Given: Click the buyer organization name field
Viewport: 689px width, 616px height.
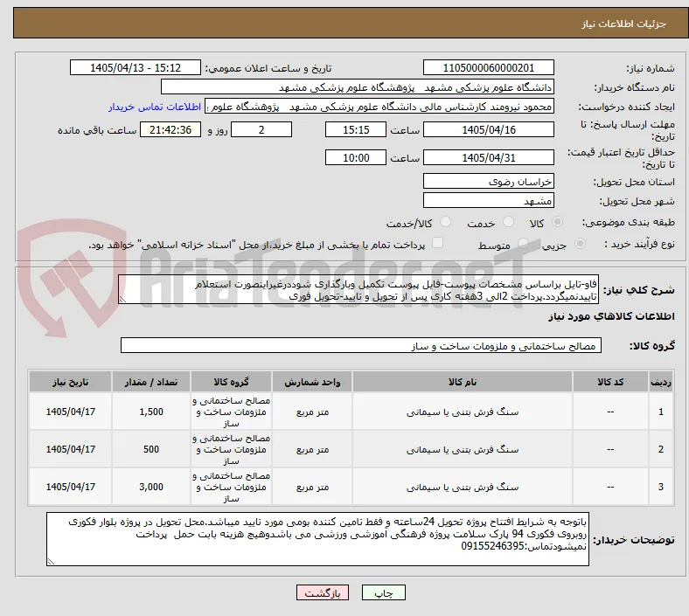Looking at the screenshot, I should [x=358, y=87].
